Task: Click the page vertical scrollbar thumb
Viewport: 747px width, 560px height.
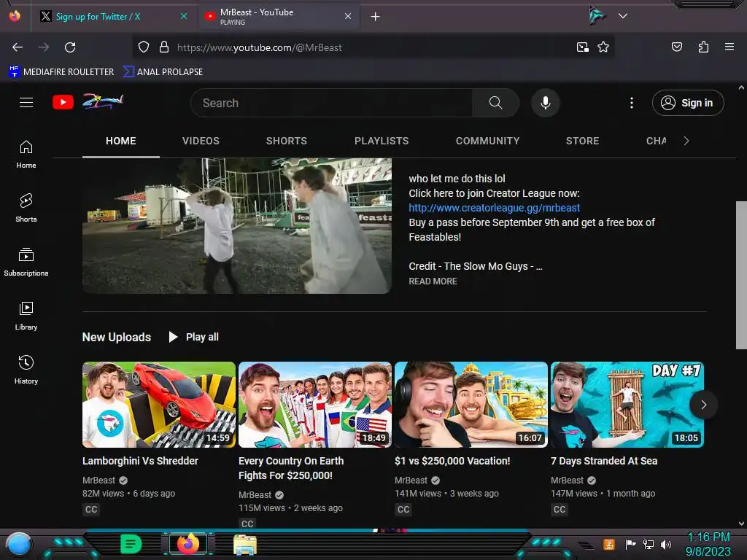Action: [x=741, y=275]
